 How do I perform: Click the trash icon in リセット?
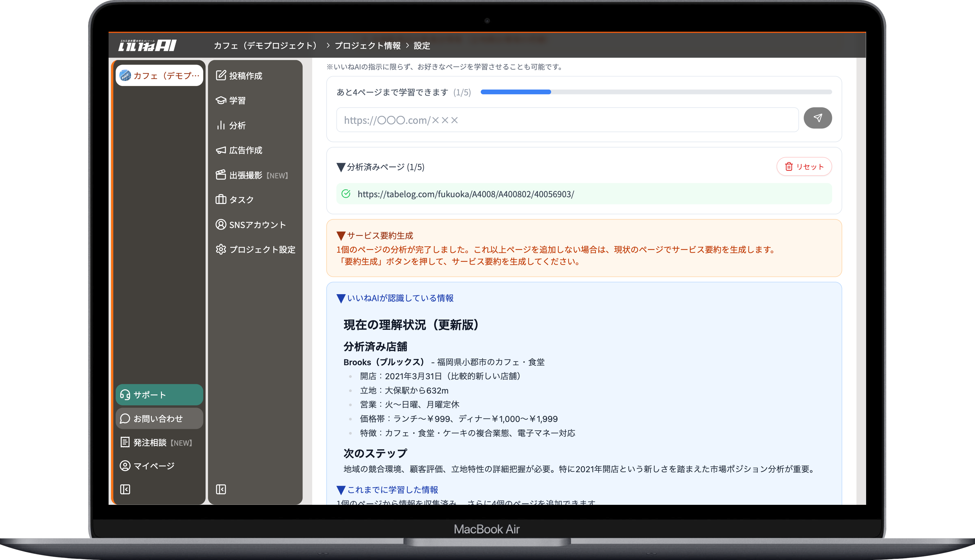pyautogui.click(x=789, y=166)
